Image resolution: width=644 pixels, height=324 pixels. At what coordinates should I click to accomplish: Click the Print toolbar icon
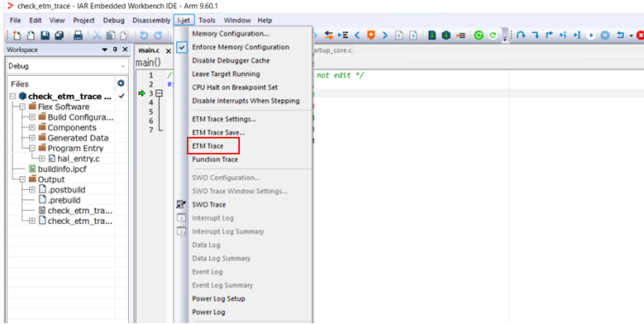pos(78,35)
